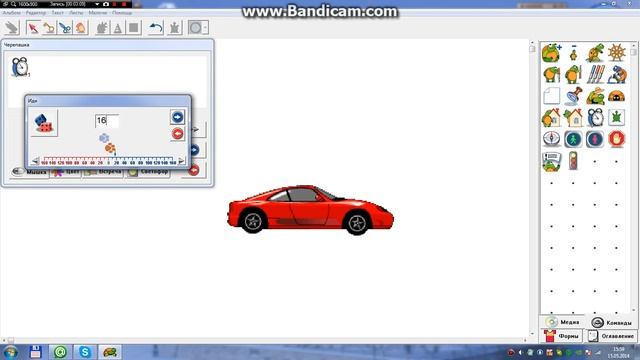640x360 pixels.
Task: Click the turtle holding sign icon
Action: [551, 161]
